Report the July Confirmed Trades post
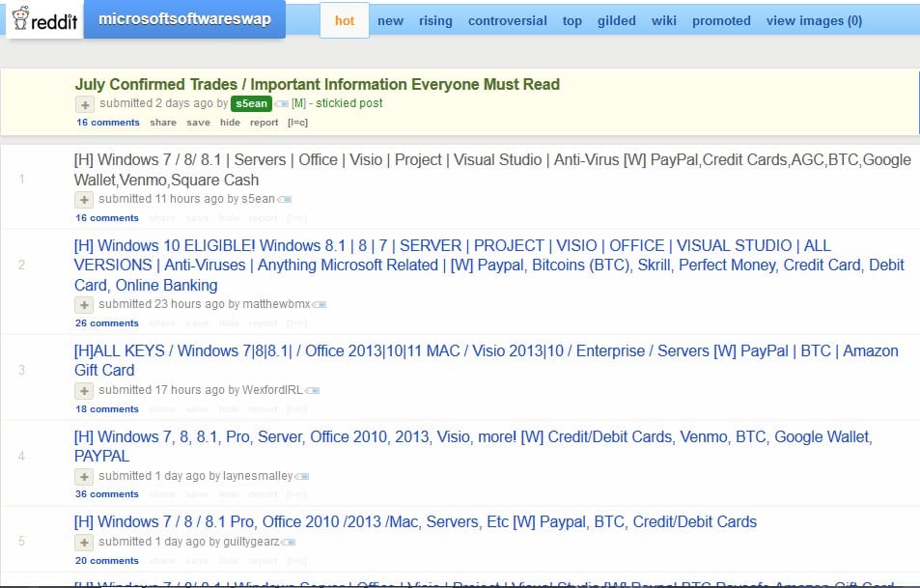The image size is (920, 588). (265, 123)
